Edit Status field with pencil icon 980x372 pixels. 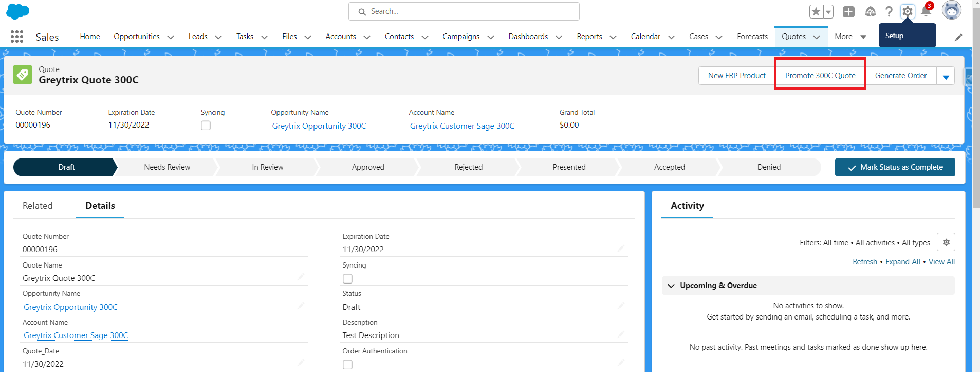click(621, 306)
